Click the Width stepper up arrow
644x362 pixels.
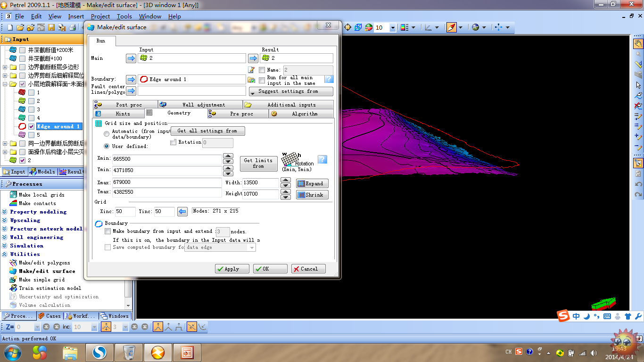pyautogui.click(x=285, y=180)
